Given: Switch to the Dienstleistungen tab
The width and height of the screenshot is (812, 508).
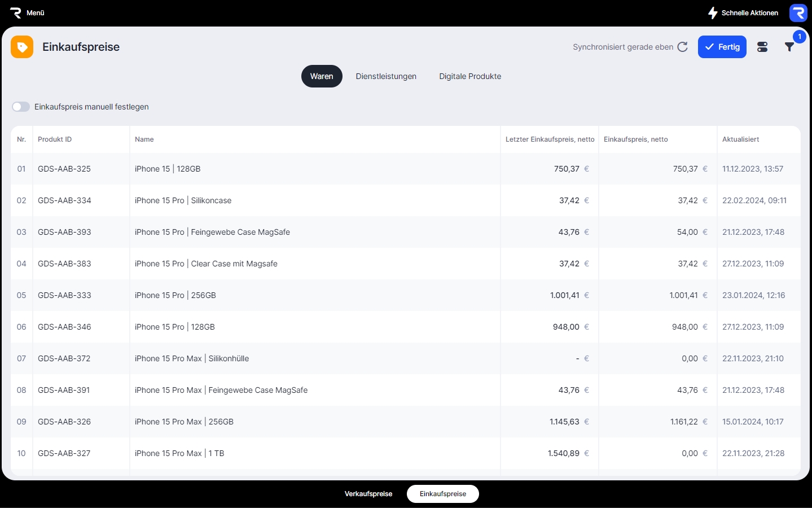Looking at the screenshot, I should 386,76.
